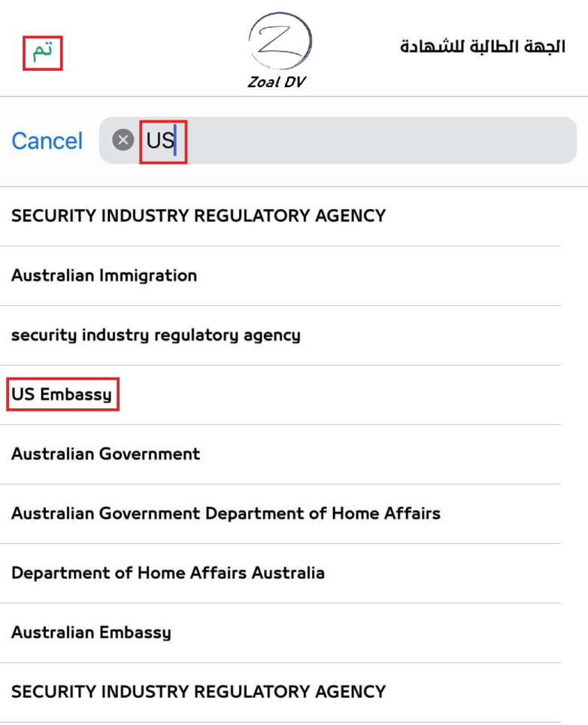Tap the Zoal DV caption text

[277, 83]
